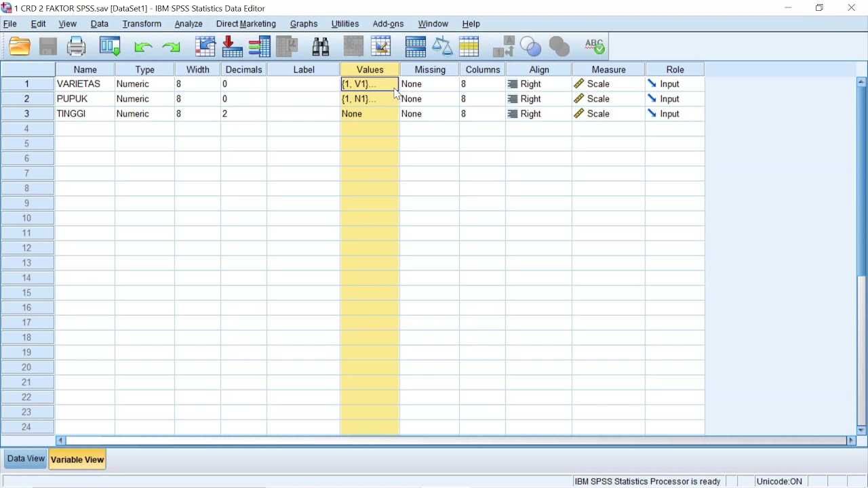Screen dimensions: 868x488
Task: Click the VARIETAS name cell
Action: pyautogui.click(x=85, y=84)
